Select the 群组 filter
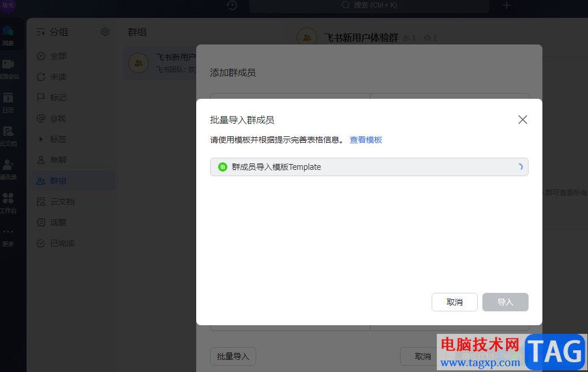588x372 pixels. click(x=72, y=181)
